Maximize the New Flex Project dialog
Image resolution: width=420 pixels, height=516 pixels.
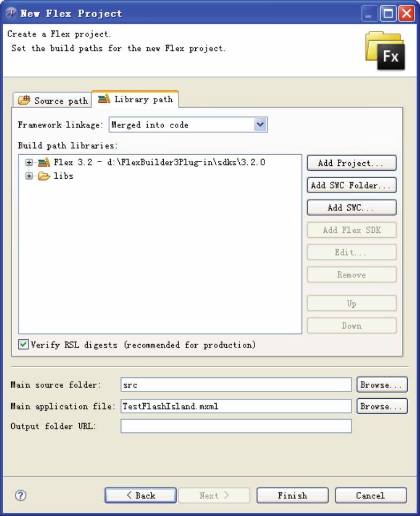388,13
